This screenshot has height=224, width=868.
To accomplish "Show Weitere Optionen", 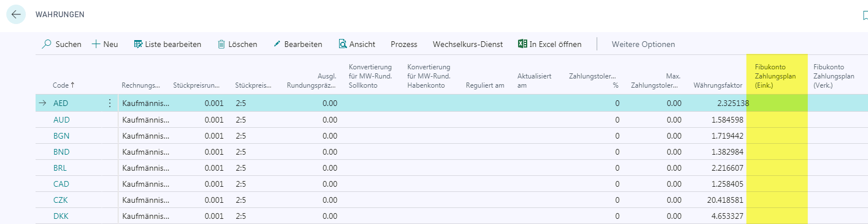I will (x=643, y=44).
